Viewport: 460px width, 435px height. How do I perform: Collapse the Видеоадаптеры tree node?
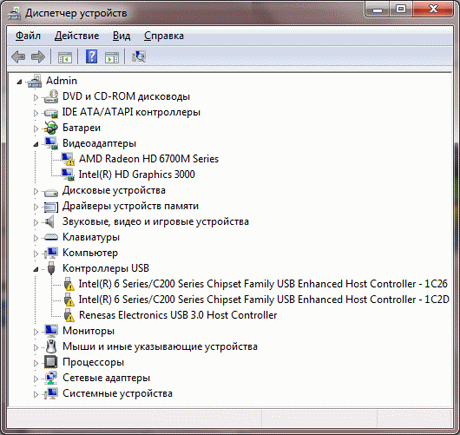pos(36,144)
